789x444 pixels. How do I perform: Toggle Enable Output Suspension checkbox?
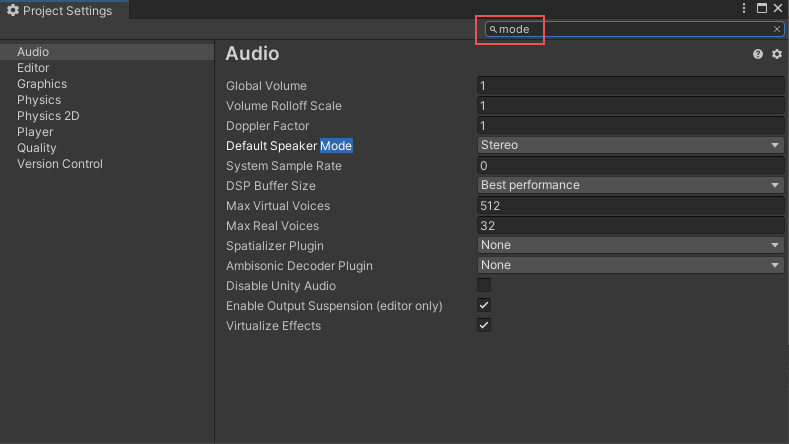point(484,306)
